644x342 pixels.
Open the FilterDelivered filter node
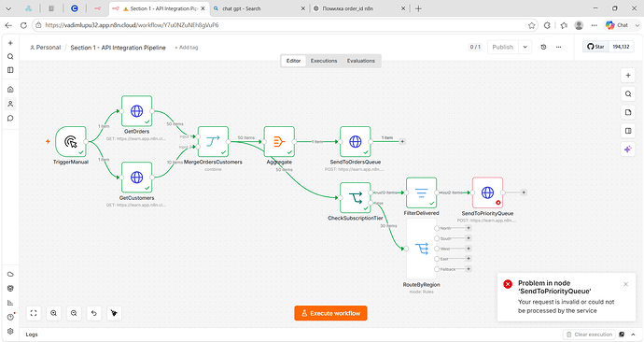[x=421, y=192]
